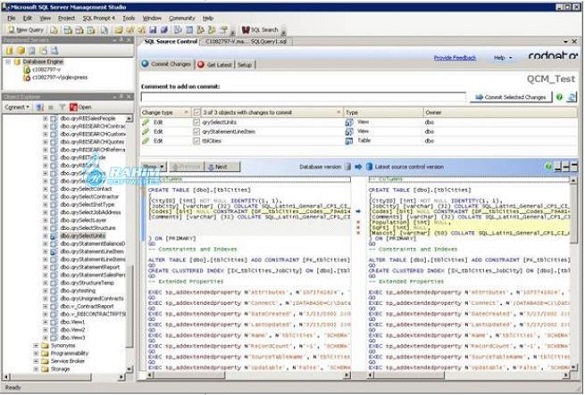Uncheck the qrySelectUnits checkbox
585x395 pixels.
[197, 122]
